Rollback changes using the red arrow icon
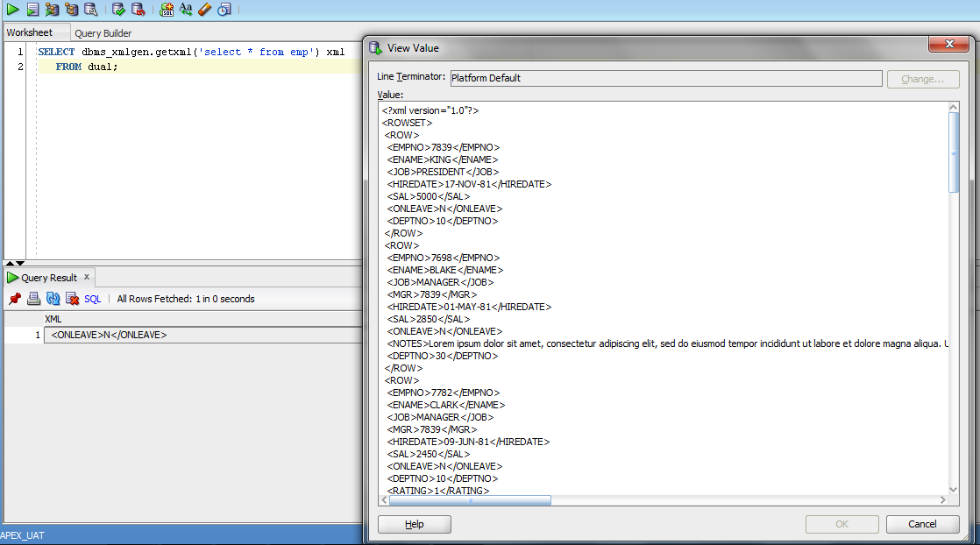 pos(138,10)
